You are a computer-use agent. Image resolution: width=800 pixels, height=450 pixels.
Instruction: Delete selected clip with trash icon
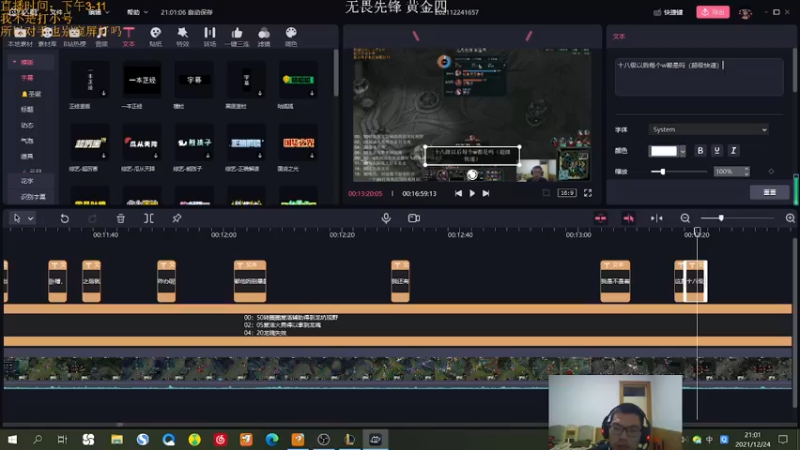[120, 218]
